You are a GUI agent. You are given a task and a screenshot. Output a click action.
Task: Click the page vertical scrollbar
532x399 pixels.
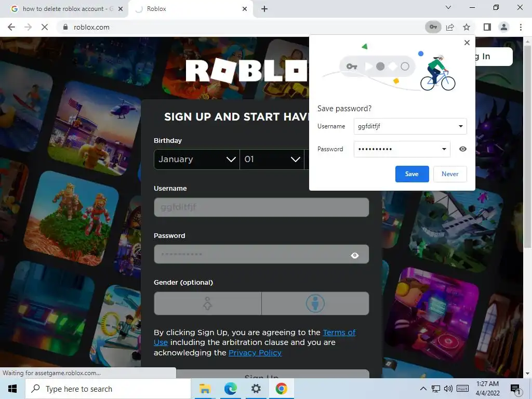tap(527, 146)
